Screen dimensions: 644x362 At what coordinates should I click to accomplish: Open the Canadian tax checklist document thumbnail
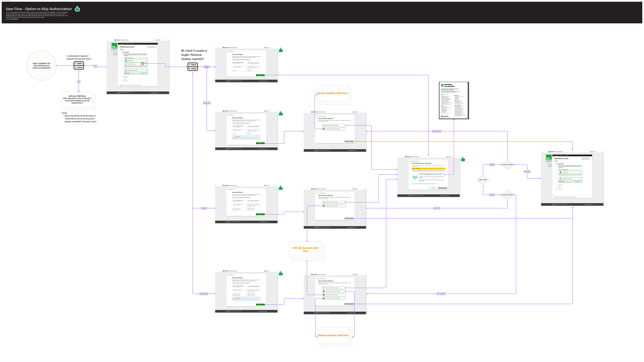pos(454,100)
